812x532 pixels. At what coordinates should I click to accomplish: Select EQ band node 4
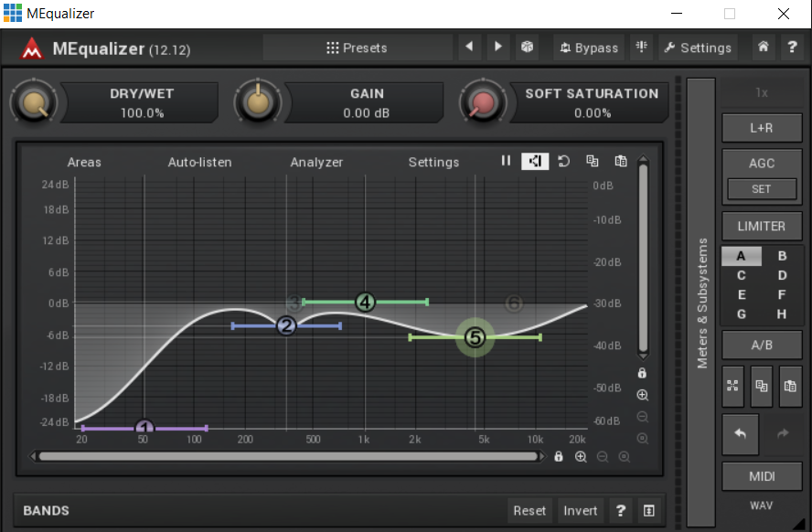365,302
